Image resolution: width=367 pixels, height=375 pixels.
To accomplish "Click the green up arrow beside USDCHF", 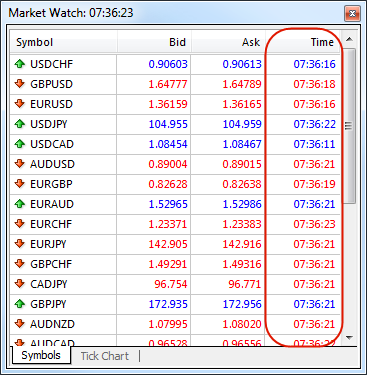I will click(x=20, y=63).
